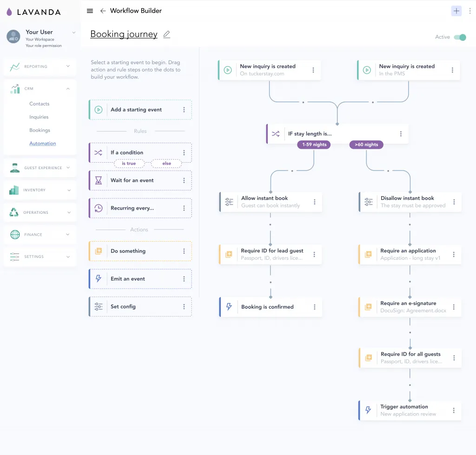Image resolution: width=476 pixels, height=455 pixels.
Task: Click the hourglass icon for 'Wait for an event'
Action: click(99, 181)
